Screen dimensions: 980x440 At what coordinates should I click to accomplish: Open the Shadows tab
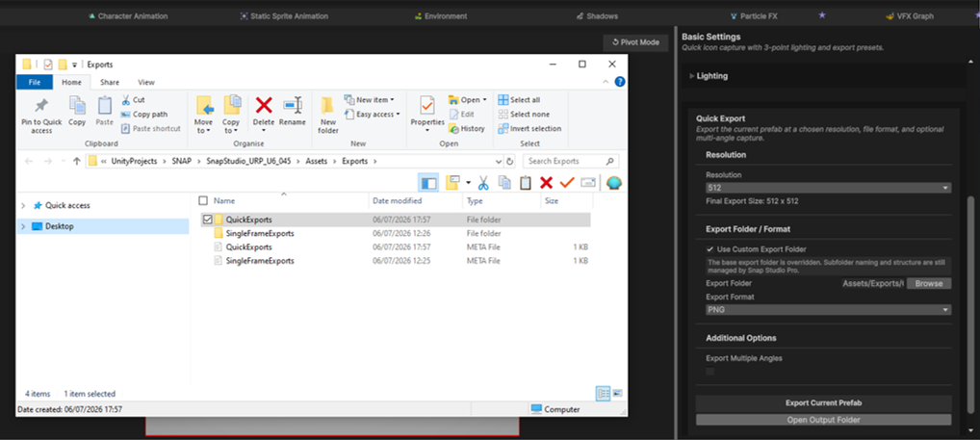point(597,16)
